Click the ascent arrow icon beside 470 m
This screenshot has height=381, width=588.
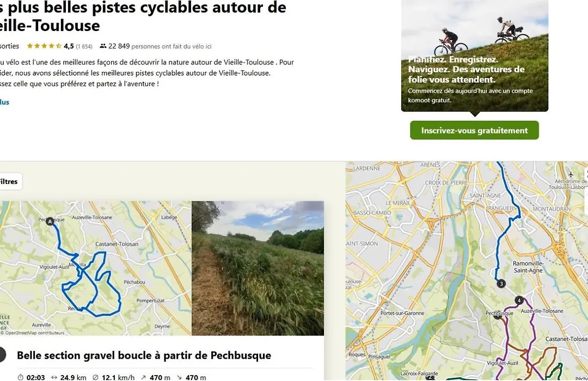coord(143,377)
